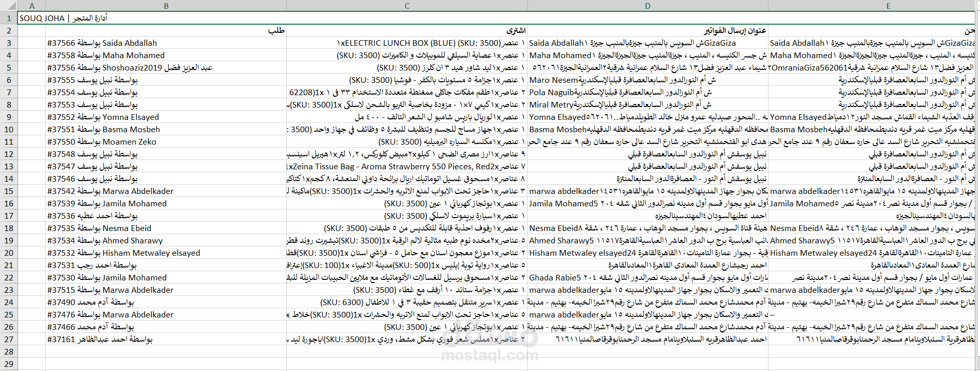980x371 pixels.
Task: Click the Ghada Rabie5 billing address cell
Action: pyautogui.click(x=647, y=277)
